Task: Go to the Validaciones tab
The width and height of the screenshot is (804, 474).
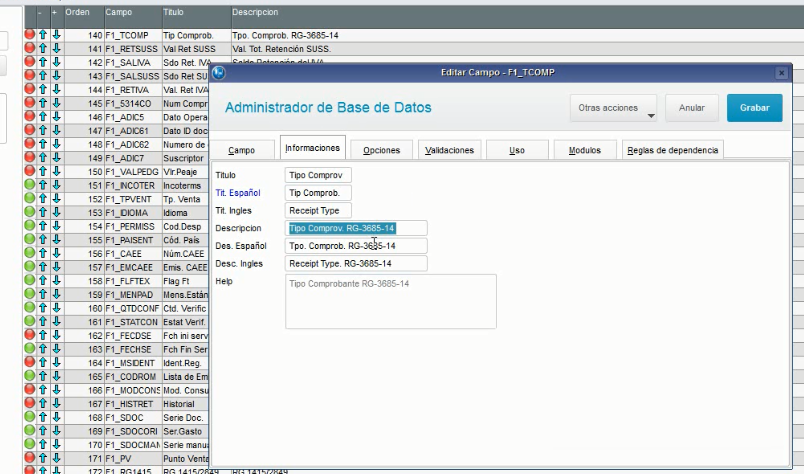Action: 449,150
